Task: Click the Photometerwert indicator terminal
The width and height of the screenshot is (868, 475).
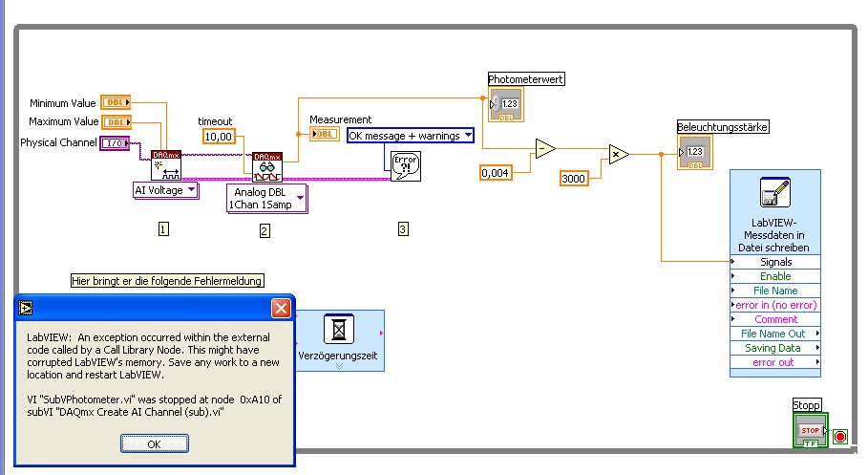Action: click(506, 104)
